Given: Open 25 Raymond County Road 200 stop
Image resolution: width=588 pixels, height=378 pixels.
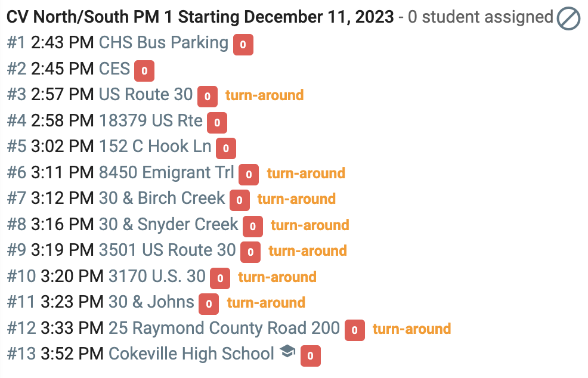Looking at the screenshot, I should (224, 328).
